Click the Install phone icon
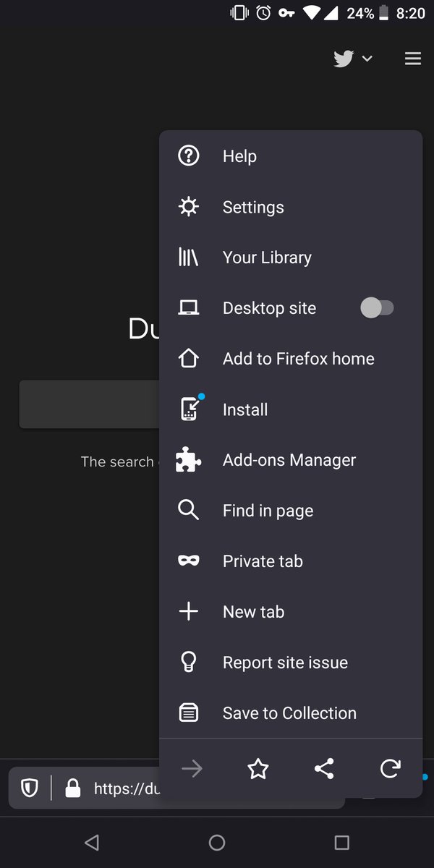 (190, 409)
